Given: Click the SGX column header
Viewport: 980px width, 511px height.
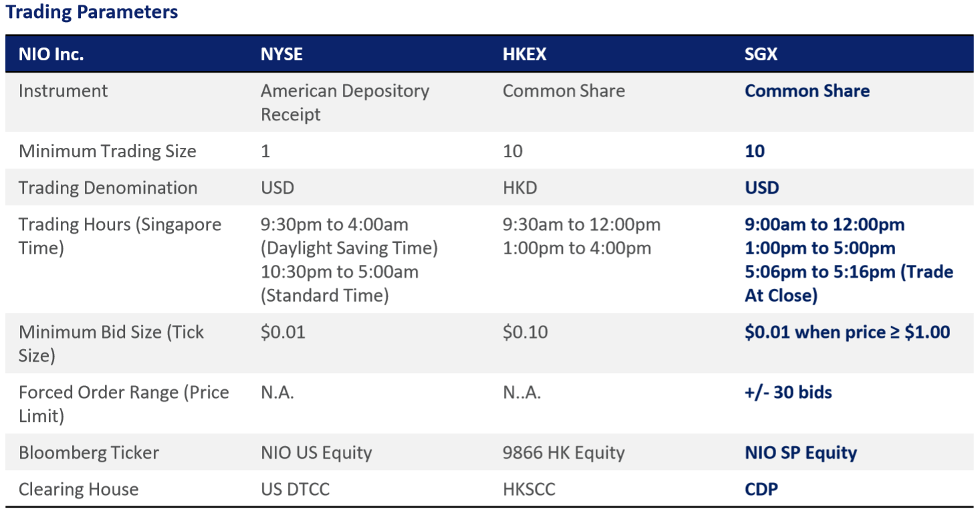Looking at the screenshot, I should coord(761,54).
